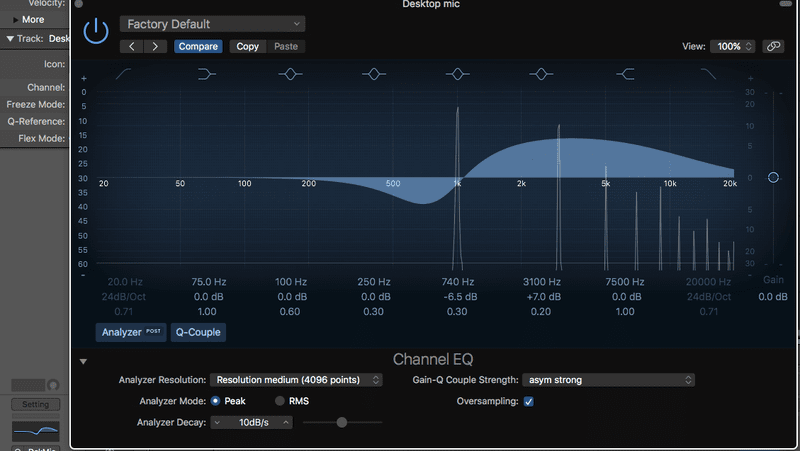Toggle the 250 Hz parametric band icon
This screenshot has width=800, height=451.
pos(374,74)
